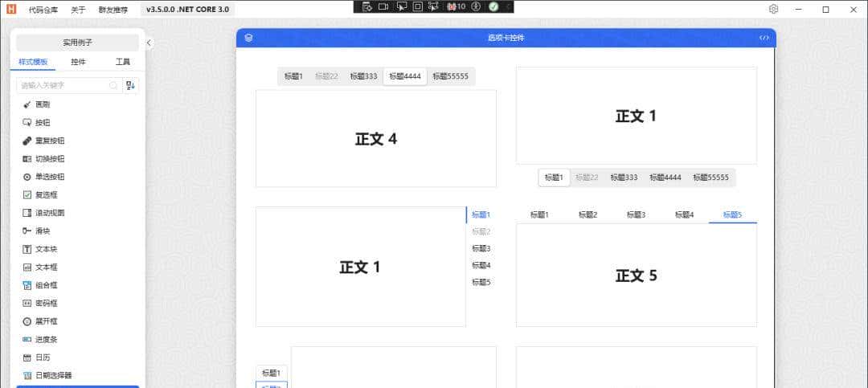Toggle the list sort order icon

point(130,85)
